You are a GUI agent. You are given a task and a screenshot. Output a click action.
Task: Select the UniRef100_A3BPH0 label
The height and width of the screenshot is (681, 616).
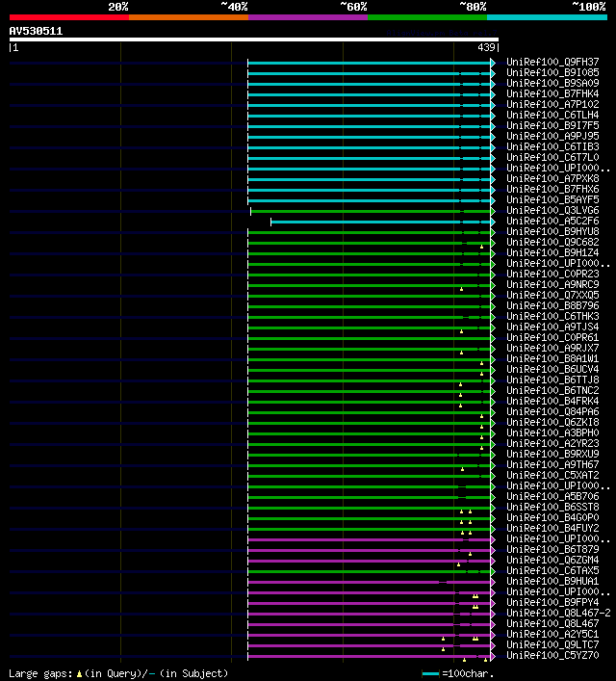(x=552, y=432)
